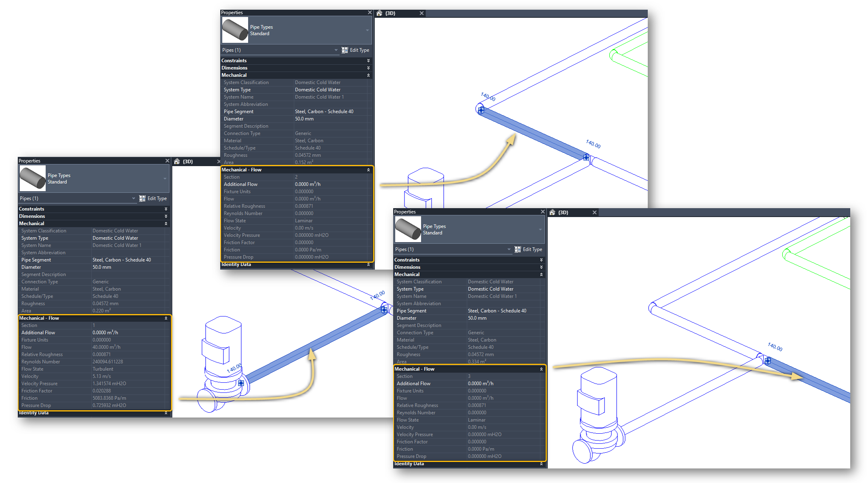
Task: Open Pipe Types Standard selector in top-middle panel
Action: coord(367,30)
